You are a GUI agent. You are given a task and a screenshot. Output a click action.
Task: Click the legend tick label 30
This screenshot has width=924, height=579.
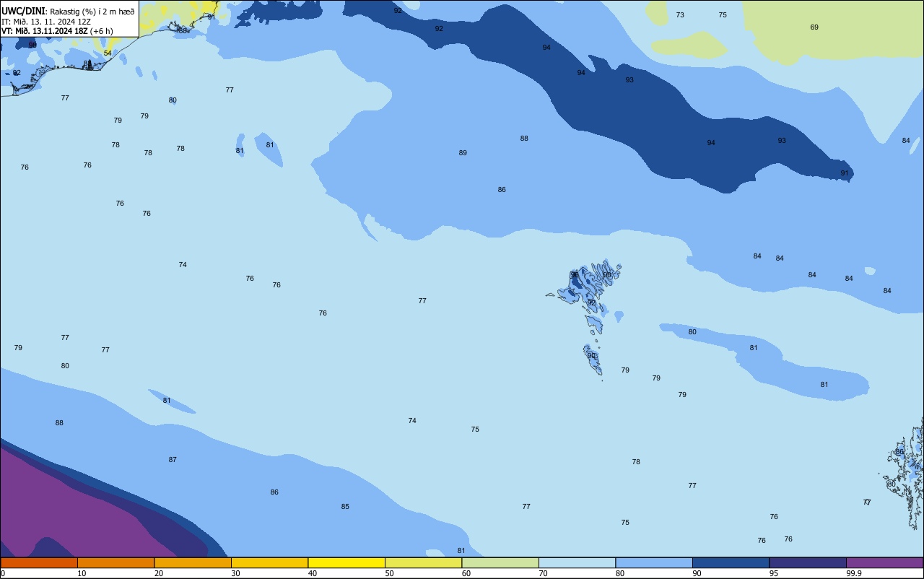[236, 573]
